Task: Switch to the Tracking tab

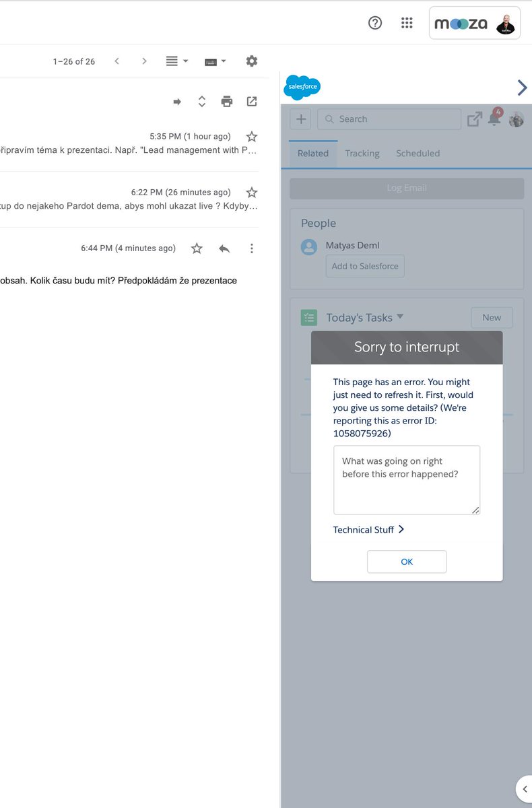Action: coord(362,154)
